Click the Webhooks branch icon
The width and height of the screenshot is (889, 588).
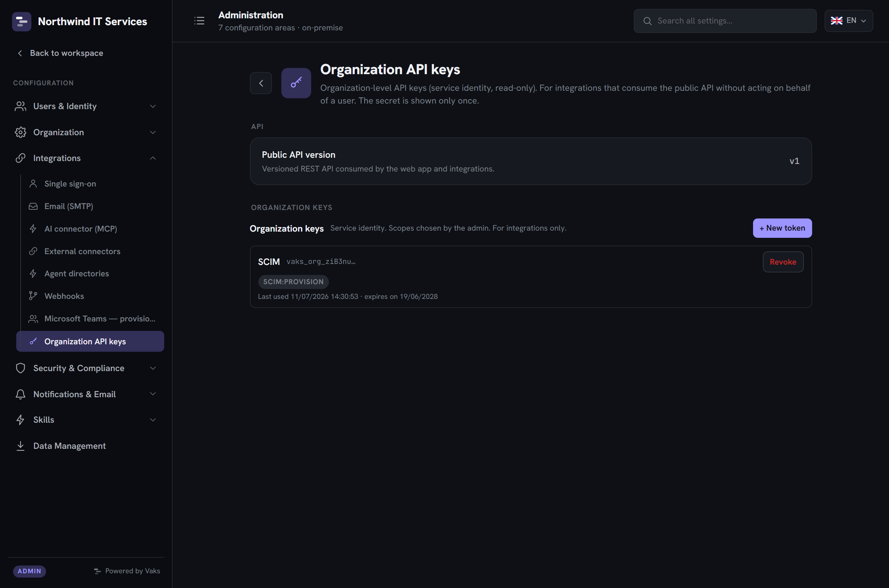pos(33,296)
